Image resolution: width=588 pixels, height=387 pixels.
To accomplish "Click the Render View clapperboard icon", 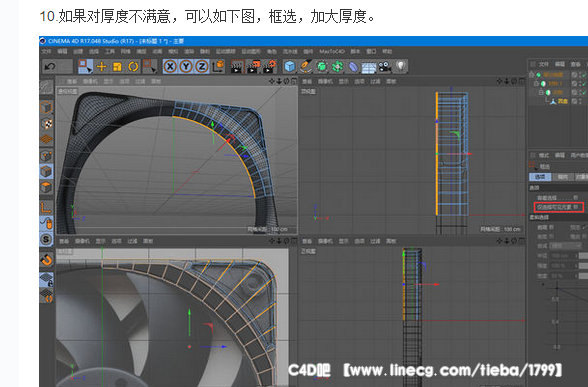I will click(x=237, y=67).
